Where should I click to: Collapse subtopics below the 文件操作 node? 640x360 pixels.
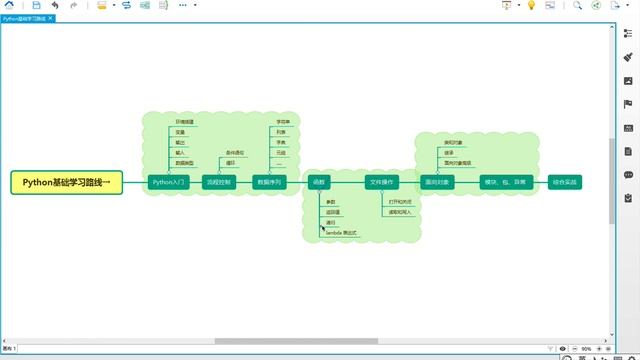tap(382, 191)
